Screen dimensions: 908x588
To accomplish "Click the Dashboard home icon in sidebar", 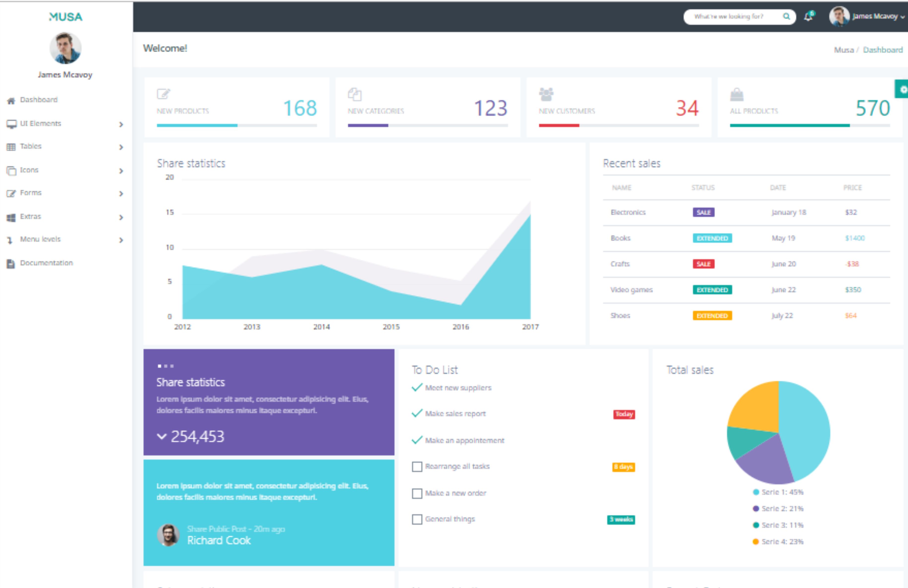I will click(x=11, y=101).
